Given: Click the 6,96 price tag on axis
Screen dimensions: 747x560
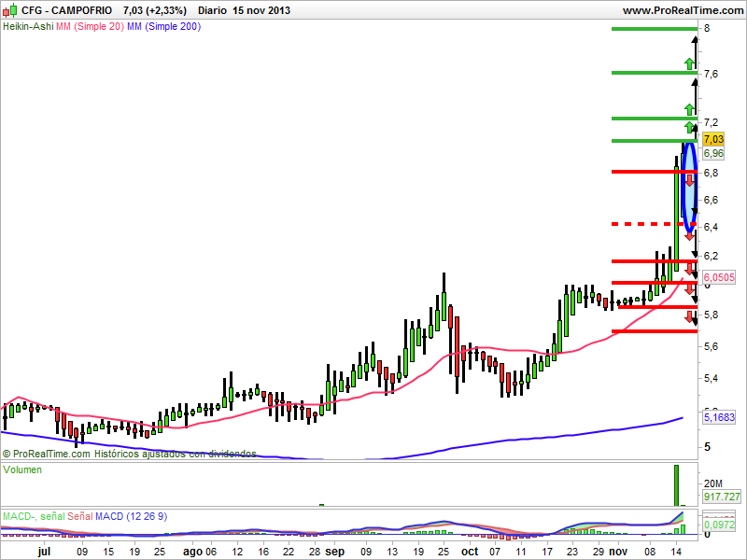Looking at the screenshot, I should [713, 153].
